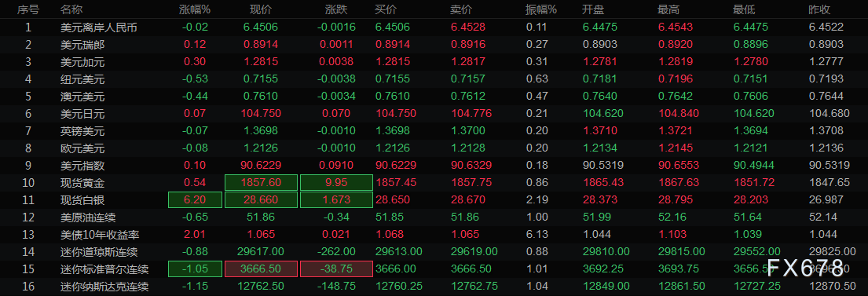The width and height of the screenshot is (868, 296).
Task: Click Dow mini low 29552.00
Action: [756, 252]
